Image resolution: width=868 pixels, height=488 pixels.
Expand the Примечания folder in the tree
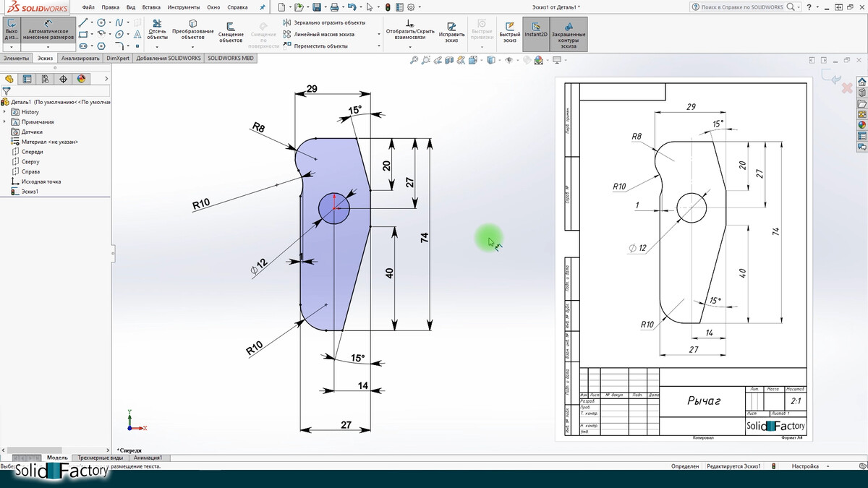coord(5,122)
